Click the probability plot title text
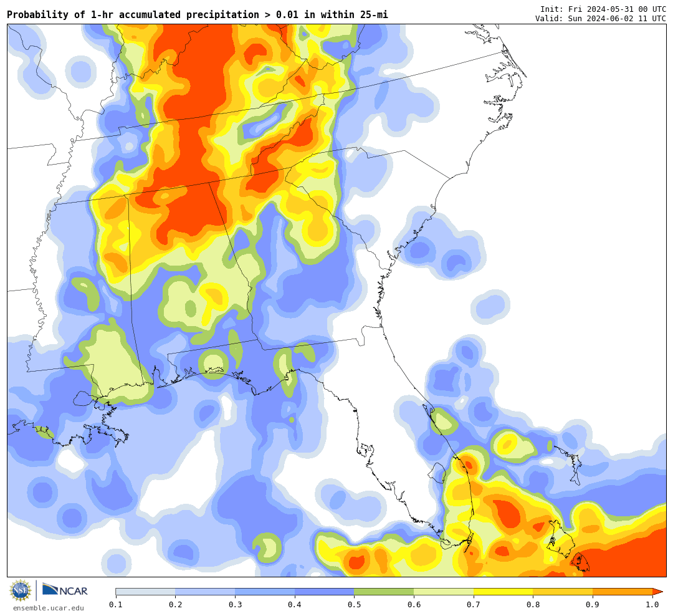This screenshot has width=673, height=616. tap(198, 15)
